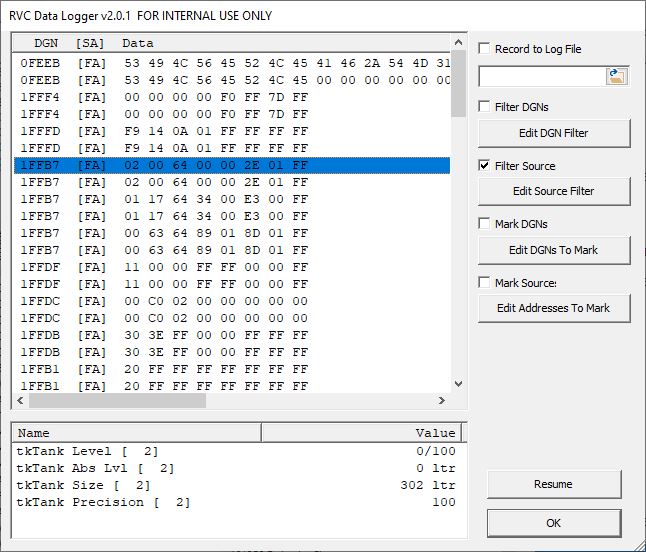This screenshot has width=646, height=552.
Task: Select the tkTank Precision row
Action: [x=236, y=502]
